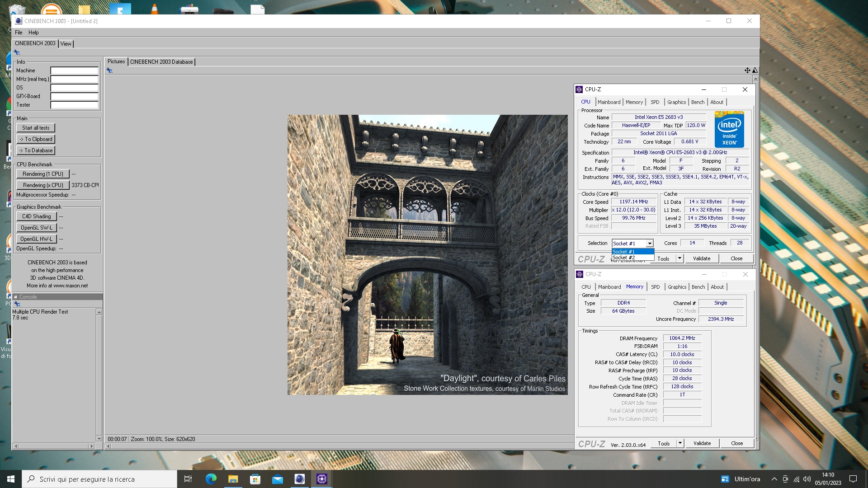The height and width of the screenshot is (488, 868).
Task: Open the Tools arrow in the CPU-Z CPU window
Action: click(x=679, y=258)
